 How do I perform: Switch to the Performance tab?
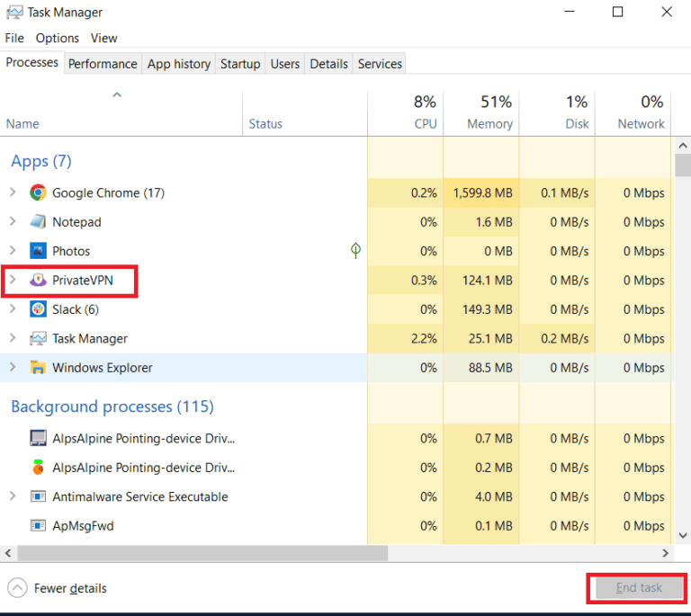click(103, 64)
